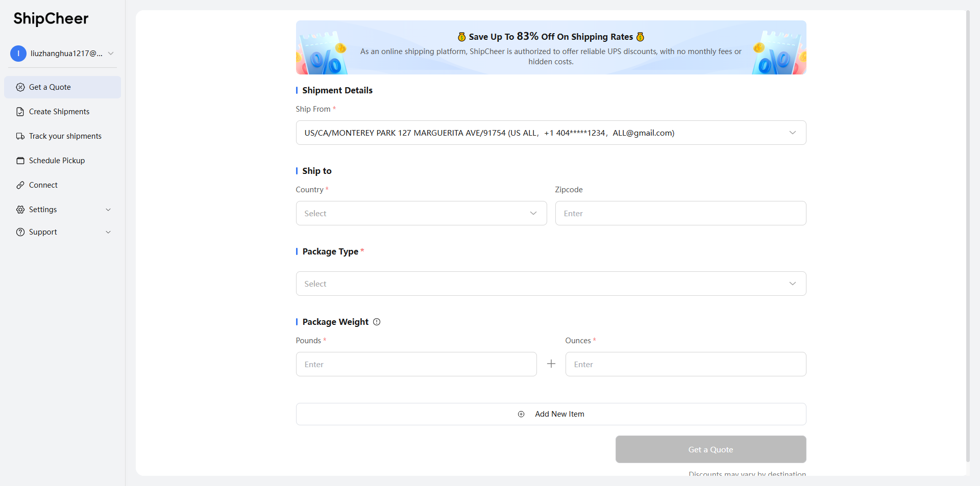The width and height of the screenshot is (980, 486).
Task: Click the Schedule Pickup calendar icon
Action: pyautogui.click(x=20, y=161)
